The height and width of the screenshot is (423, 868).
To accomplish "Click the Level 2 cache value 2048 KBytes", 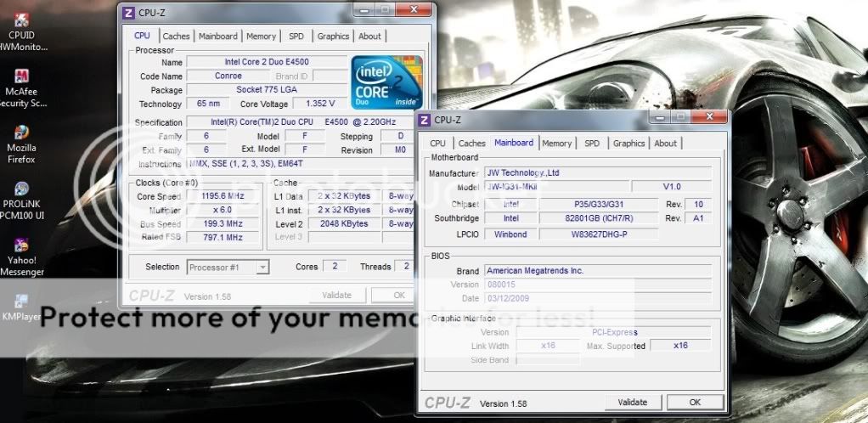I will pos(344,223).
